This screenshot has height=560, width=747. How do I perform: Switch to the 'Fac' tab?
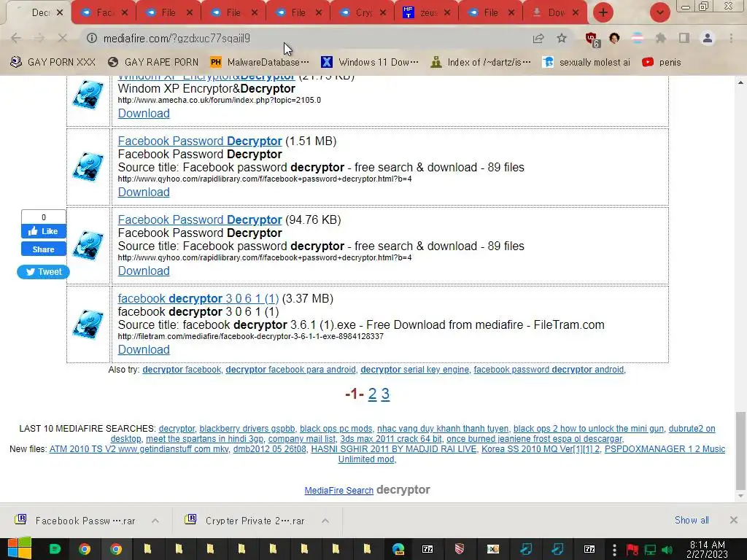click(x=104, y=13)
